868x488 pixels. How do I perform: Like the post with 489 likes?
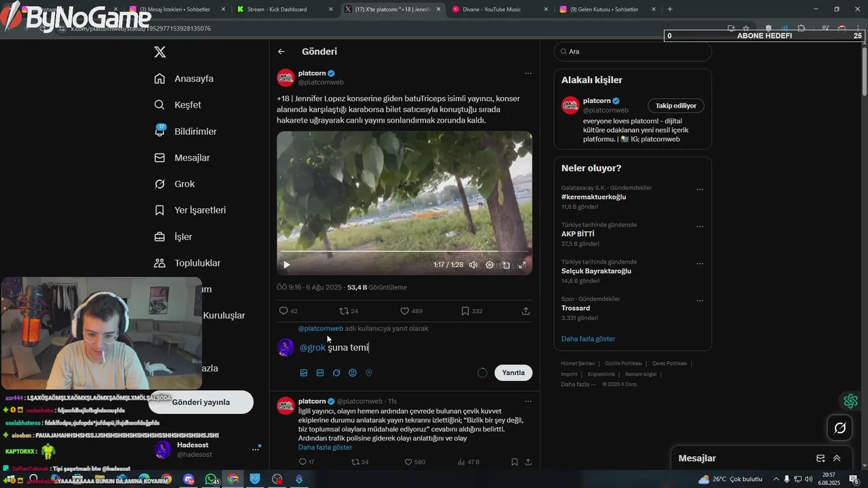click(x=411, y=311)
